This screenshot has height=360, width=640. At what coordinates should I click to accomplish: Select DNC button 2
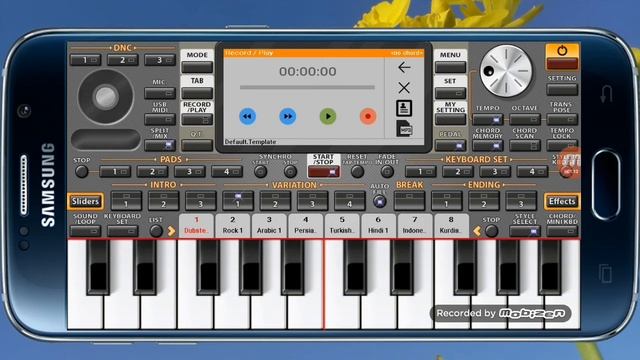point(122,60)
